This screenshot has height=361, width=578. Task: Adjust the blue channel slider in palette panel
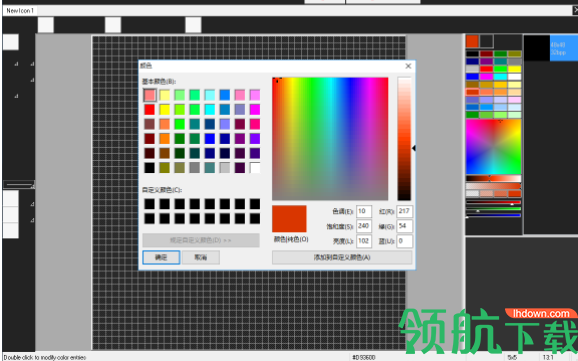[x=493, y=215]
